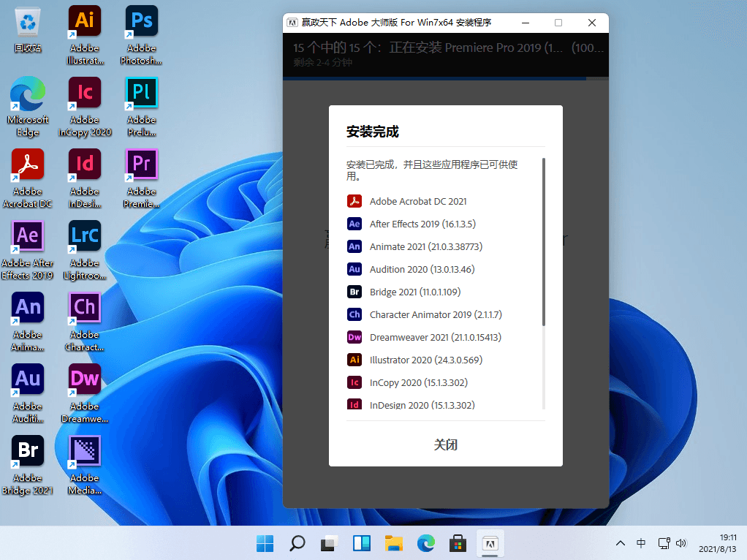Open Adobe Premiere desktop shortcut

click(142, 178)
